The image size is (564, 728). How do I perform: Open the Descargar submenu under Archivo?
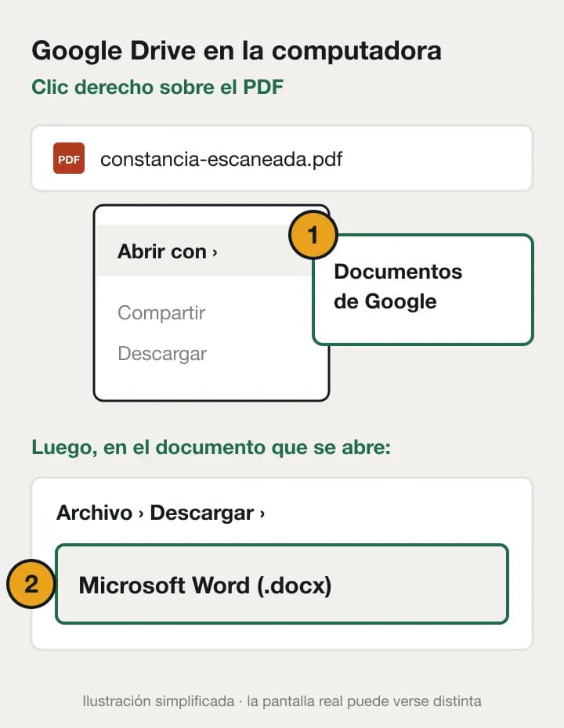pos(202,513)
